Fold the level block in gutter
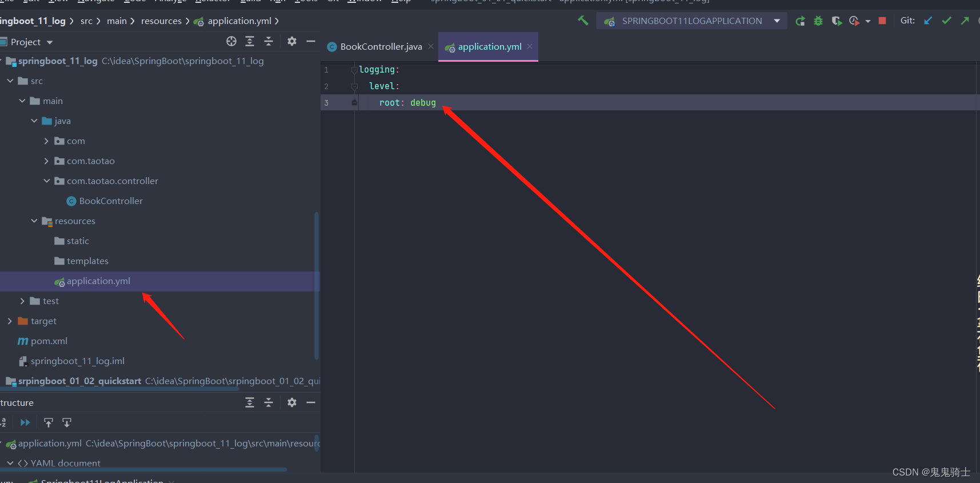 [354, 86]
